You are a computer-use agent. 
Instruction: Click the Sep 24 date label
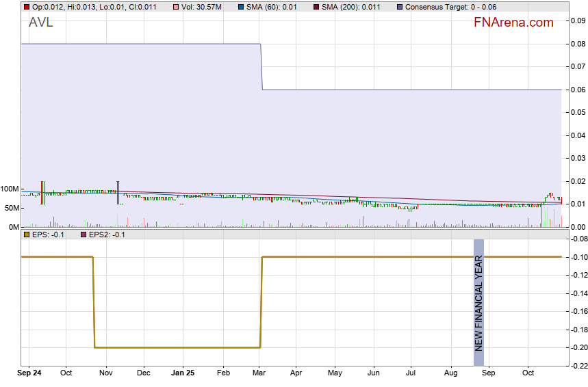point(29,373)
